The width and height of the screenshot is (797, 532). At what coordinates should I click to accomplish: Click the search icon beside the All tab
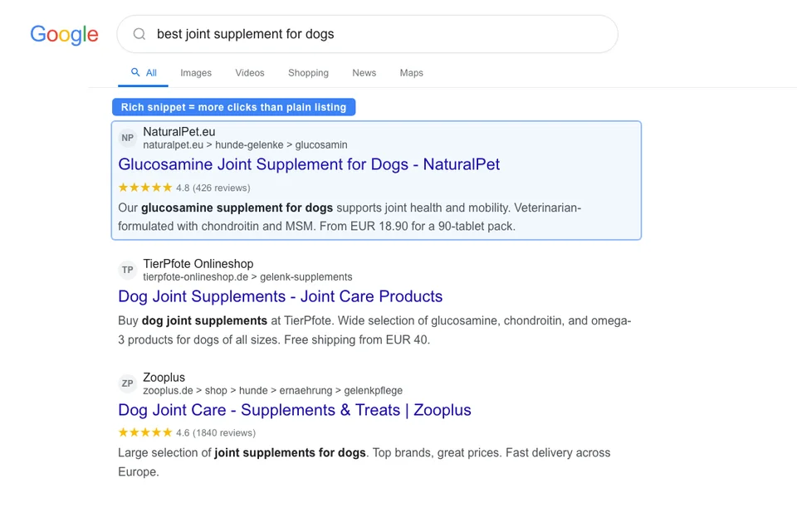[x=134, y=72]
